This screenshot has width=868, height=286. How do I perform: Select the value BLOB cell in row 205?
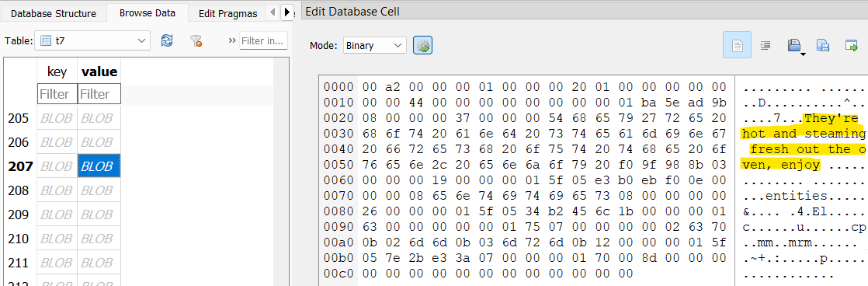[99, 118]
